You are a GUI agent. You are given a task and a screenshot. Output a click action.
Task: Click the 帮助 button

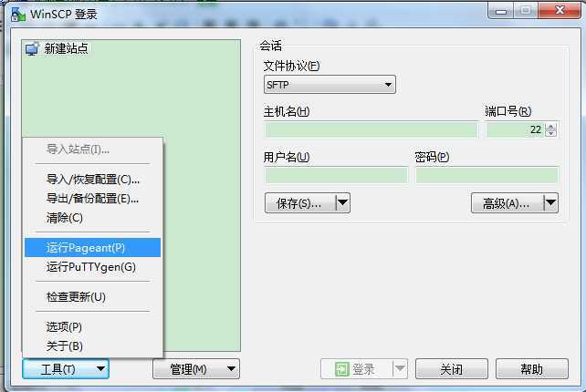[532, 369]
